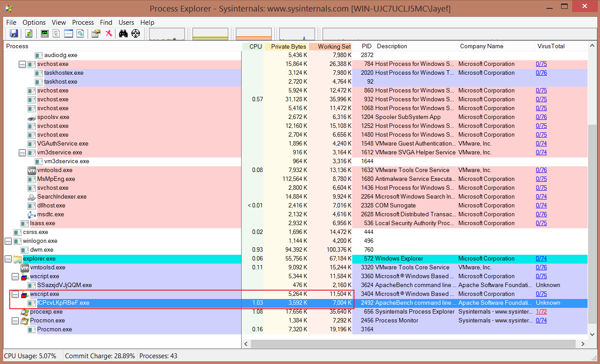
Task: Click the CPU usage mini graph in toolbar
Action: [167, 34]
